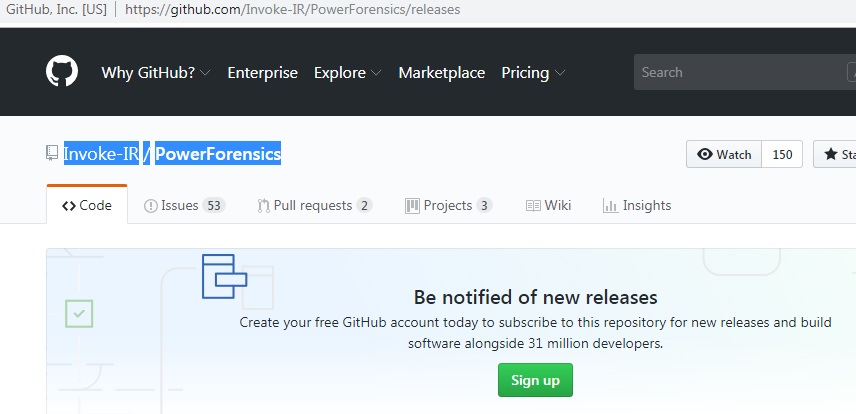The height and width of the screenshot is (414, 856).
Task: Open the PowerForensics repository link
Action: pyautogui.click(x=218, y=153)
